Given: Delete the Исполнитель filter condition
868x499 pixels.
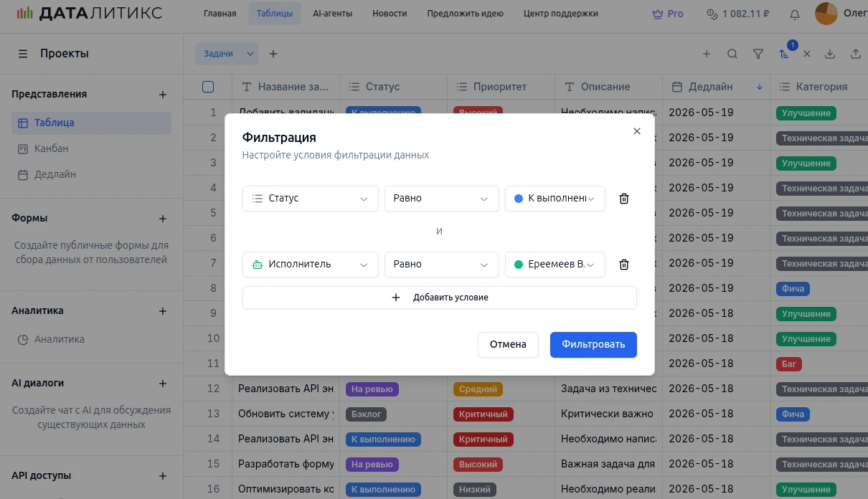Looking at the screenshot, I should coord(623,265).
